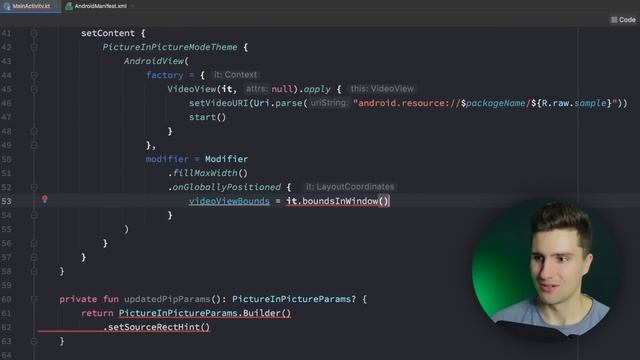640x360 pixels.
Task: Click the 'it: LayoutCoordinates' inlay hint
Action: point(350,187)
